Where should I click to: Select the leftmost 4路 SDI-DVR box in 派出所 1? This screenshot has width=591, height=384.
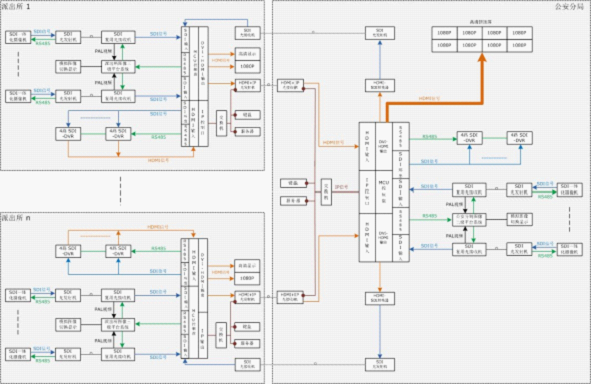[68, 134]
